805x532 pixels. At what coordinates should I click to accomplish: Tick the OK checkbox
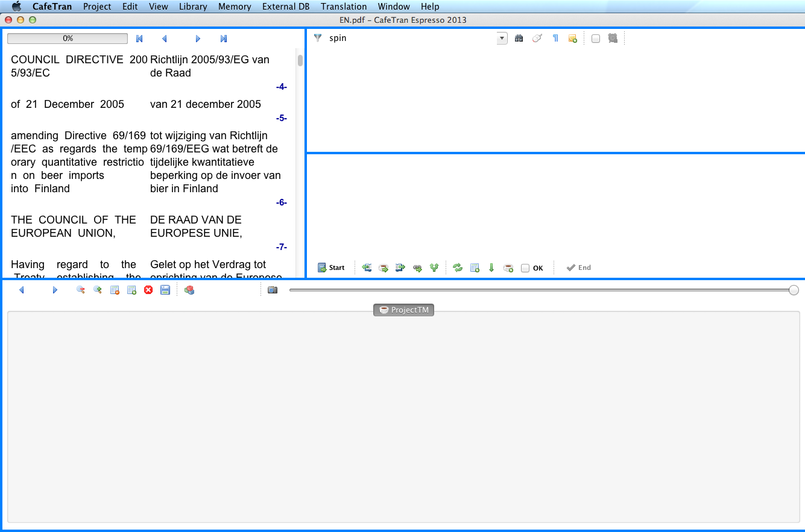point(525,268)
